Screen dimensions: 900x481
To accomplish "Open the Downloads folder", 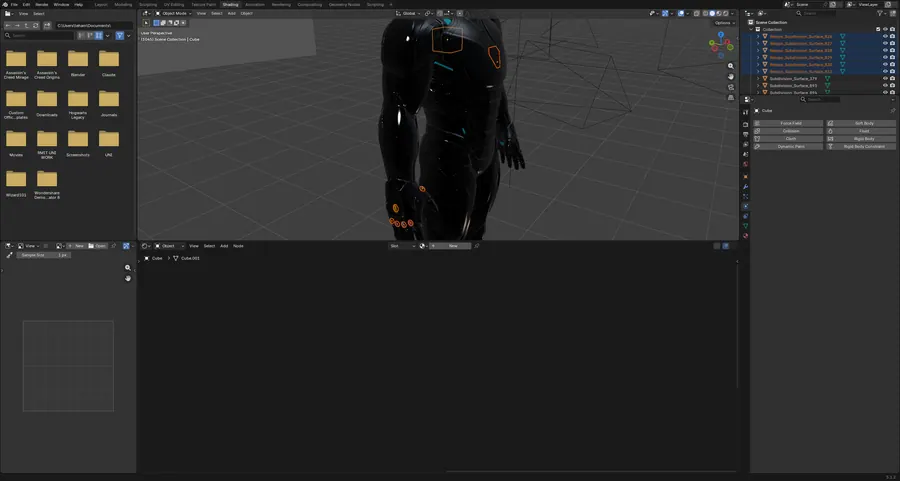I will coord(46,102).
